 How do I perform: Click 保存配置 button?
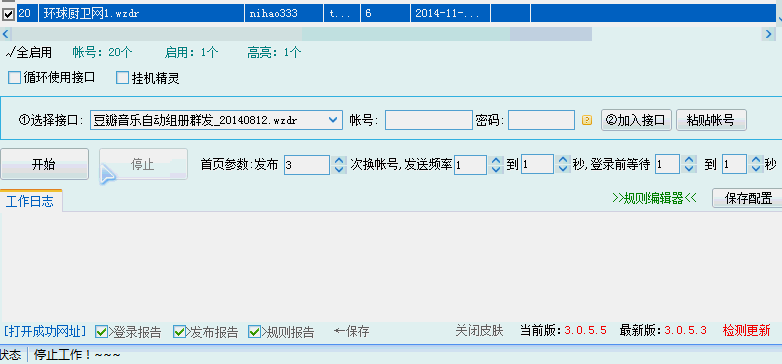click(748, 198)
